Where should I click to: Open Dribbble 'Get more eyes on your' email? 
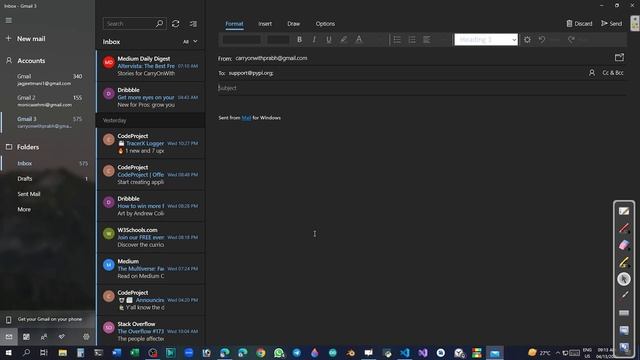[x=151, y=97]
